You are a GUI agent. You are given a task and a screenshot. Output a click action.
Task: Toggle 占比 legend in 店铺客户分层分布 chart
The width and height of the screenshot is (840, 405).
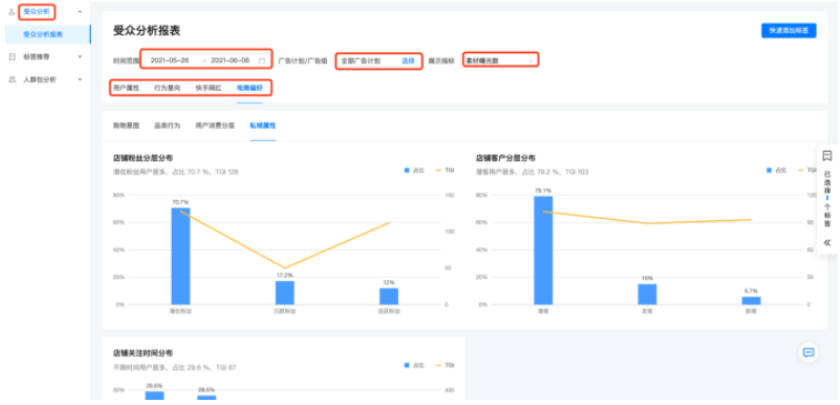tap(775, 171)
